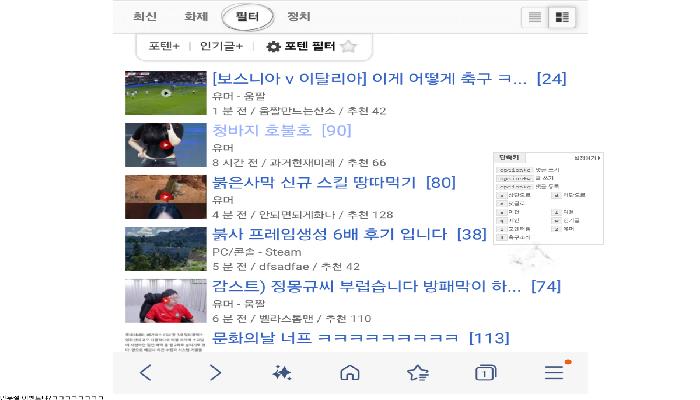Open the tabs counter icon
The image size is (700, 400).
pyautogui.click(x=485, y=372)
